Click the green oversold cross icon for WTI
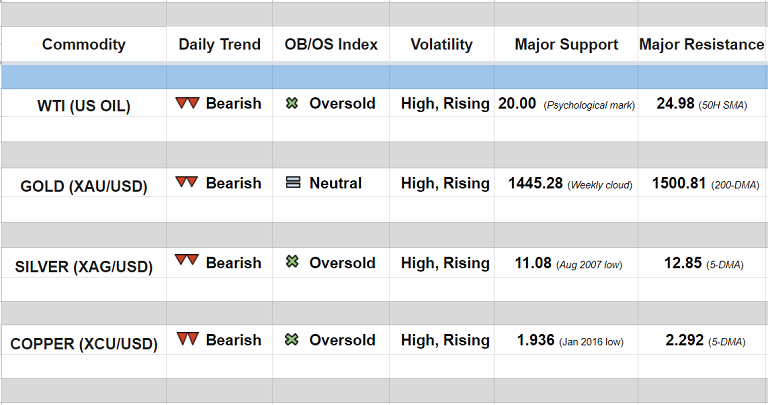 (x=292, y=103)
